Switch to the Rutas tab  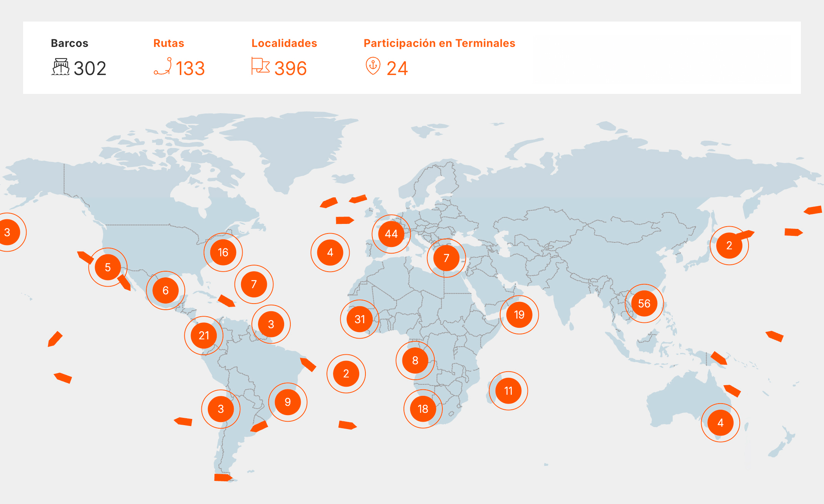point(169,43)
